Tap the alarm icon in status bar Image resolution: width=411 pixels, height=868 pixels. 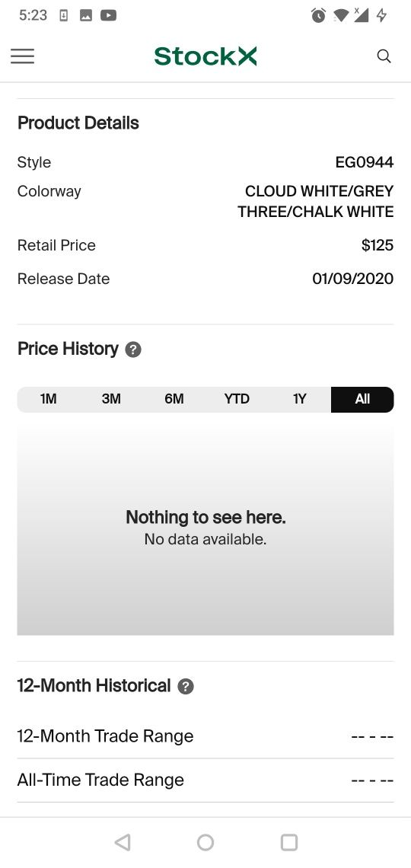pyautogui.click(x=319, y=15)
